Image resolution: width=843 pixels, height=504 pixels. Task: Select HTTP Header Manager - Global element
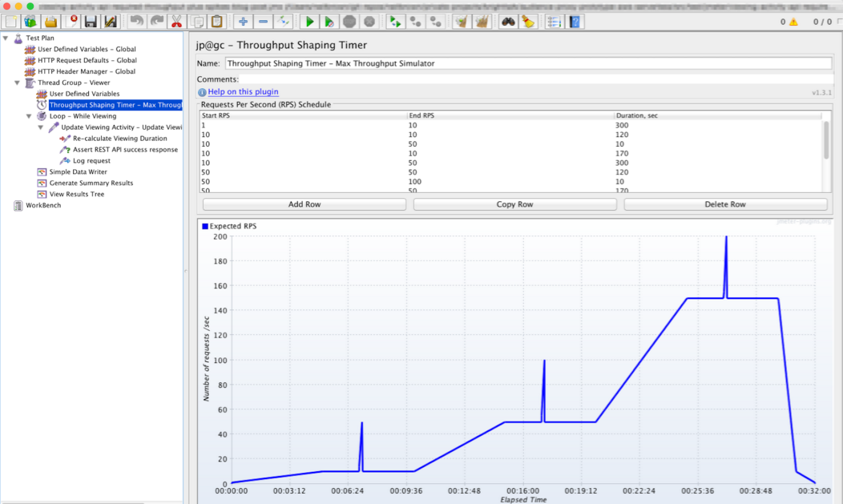pyautogui.click(x=86, y=71)
